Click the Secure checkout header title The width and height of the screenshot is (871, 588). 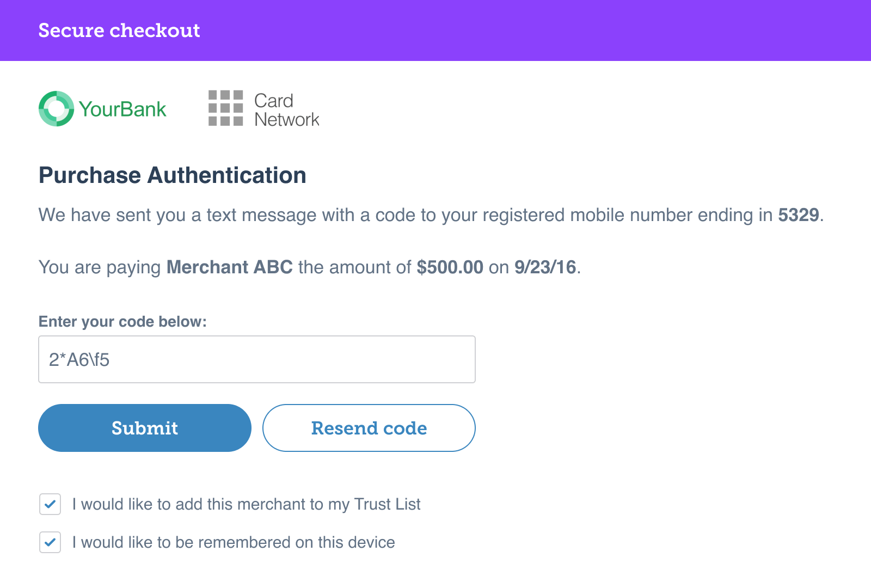119,30
